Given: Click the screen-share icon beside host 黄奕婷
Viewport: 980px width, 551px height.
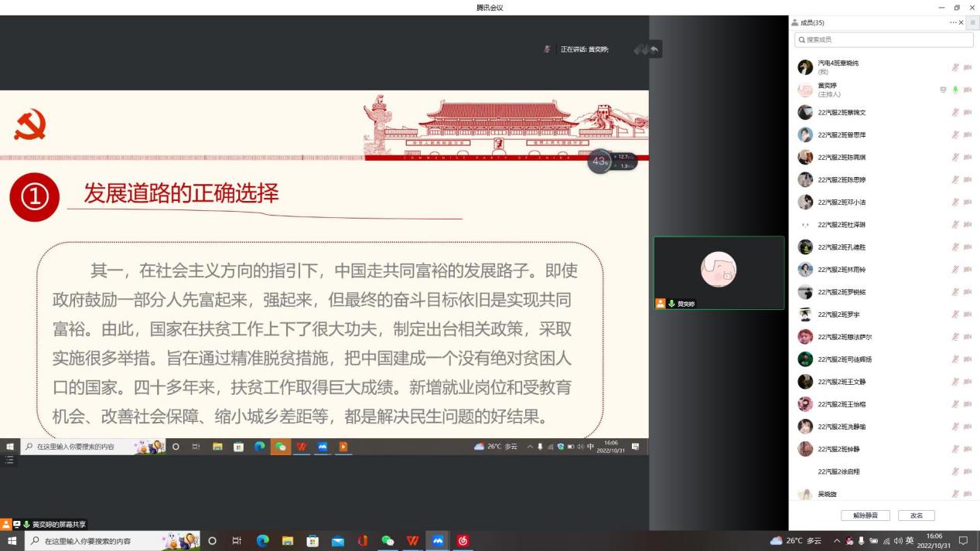Looking at the screenshot, I should click(x=943, y=90).
